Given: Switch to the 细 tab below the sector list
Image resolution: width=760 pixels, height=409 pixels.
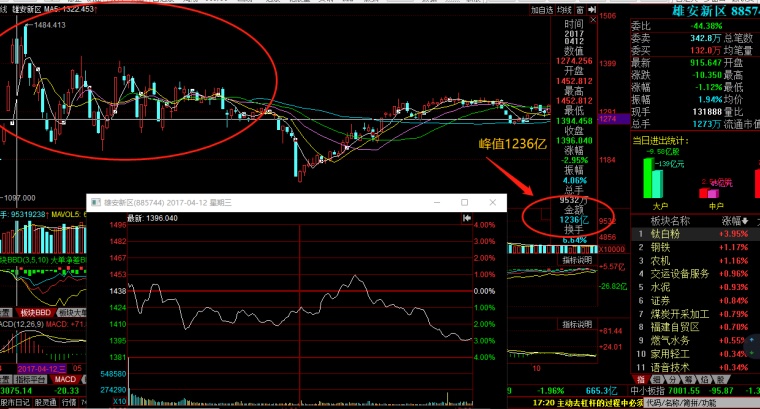Looking at the screenshot, I should pyautogui.click(x=657, y=379).
